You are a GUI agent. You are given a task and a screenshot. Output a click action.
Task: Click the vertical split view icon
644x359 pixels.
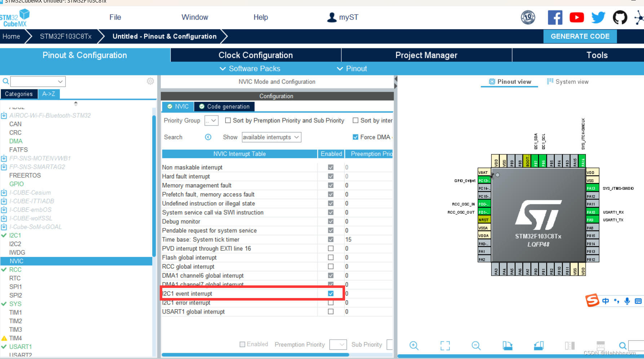pos(570,346)
